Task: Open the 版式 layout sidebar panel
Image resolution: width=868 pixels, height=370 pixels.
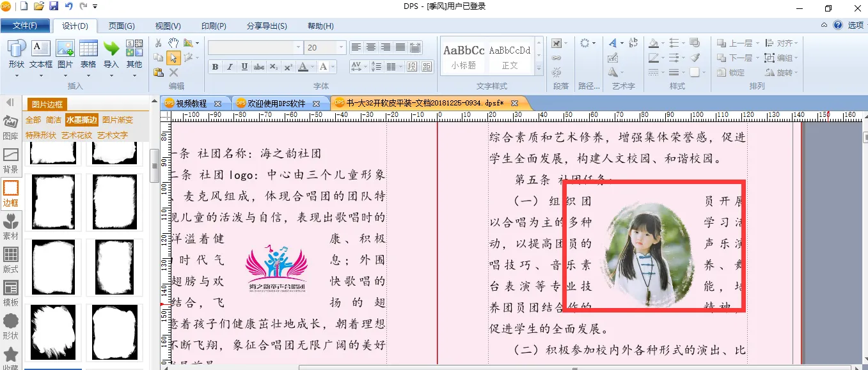Action: click(11, 261)
